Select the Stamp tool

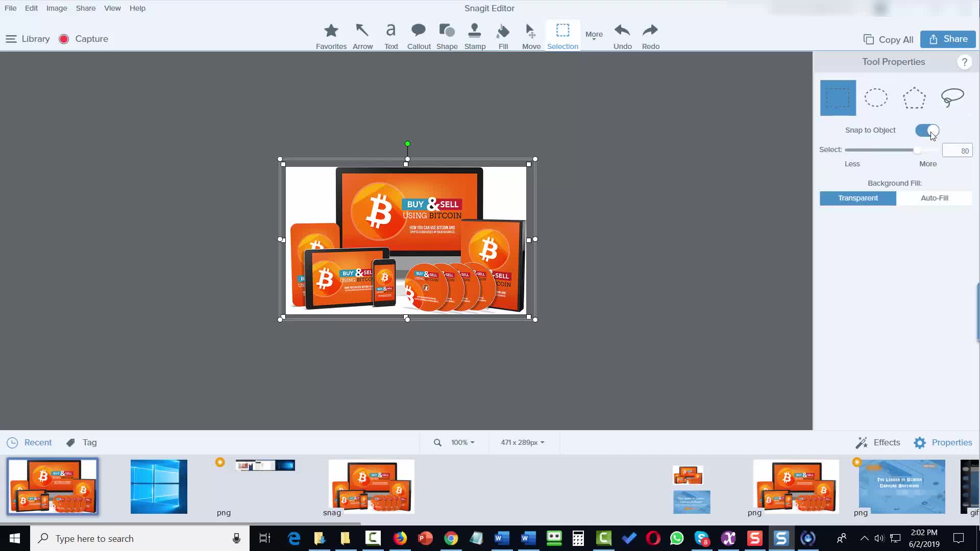pos(475,36)
